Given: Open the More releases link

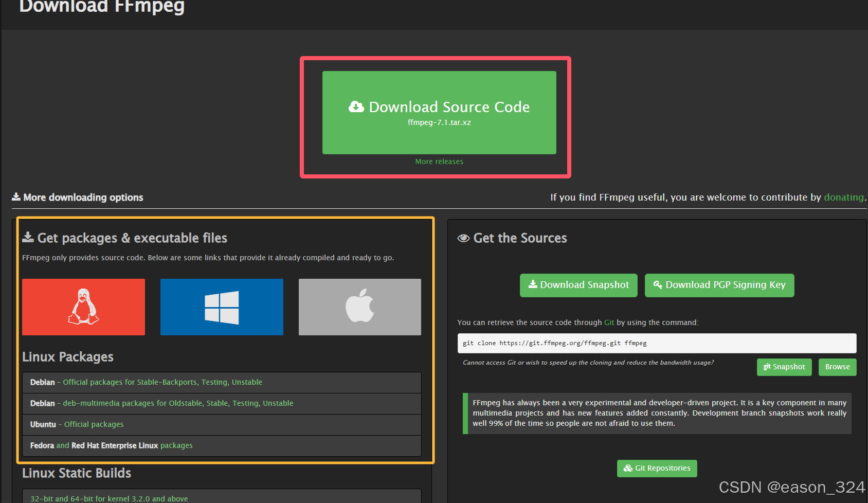Looking at the screenshot, I should (439, 161).
